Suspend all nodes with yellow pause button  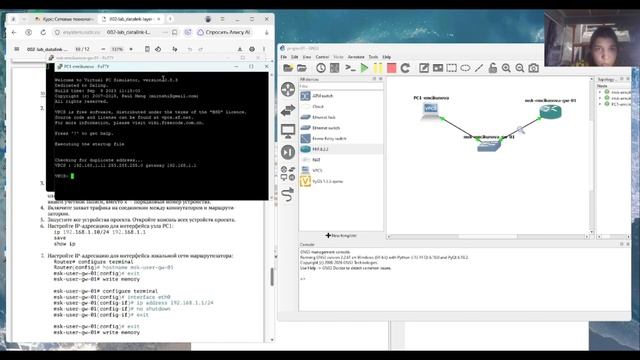378,68
